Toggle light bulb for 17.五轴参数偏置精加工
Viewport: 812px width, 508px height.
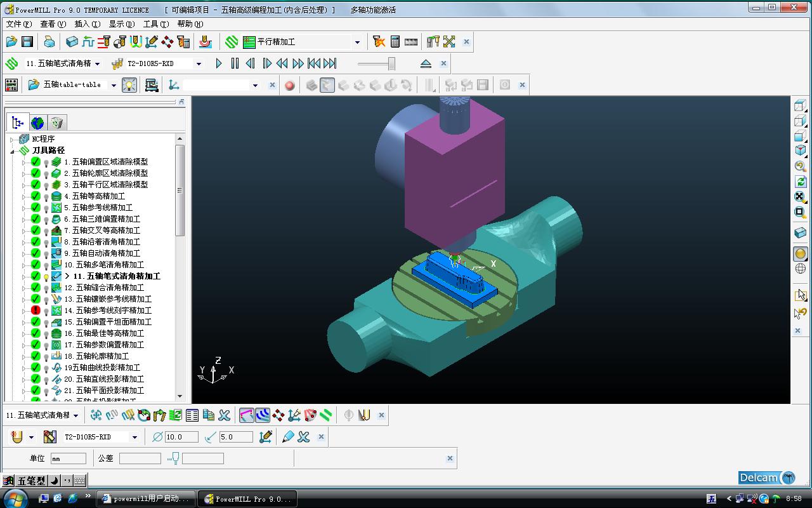pos(46,345)
